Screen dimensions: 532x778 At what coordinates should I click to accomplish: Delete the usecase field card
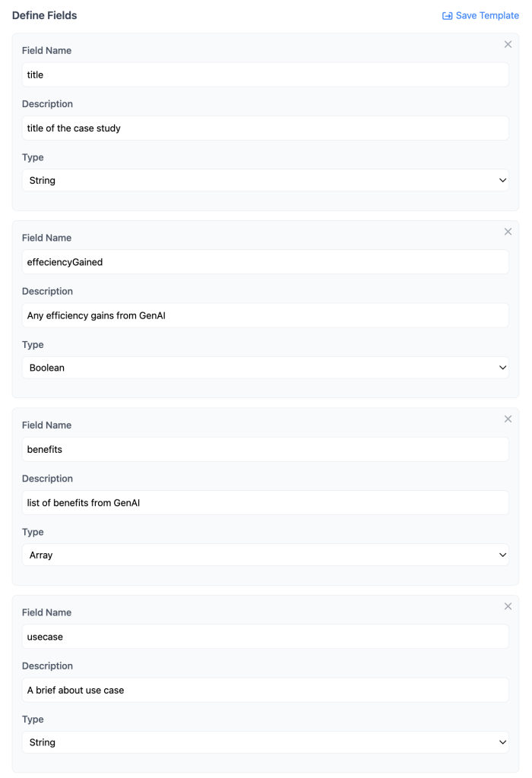508,606
